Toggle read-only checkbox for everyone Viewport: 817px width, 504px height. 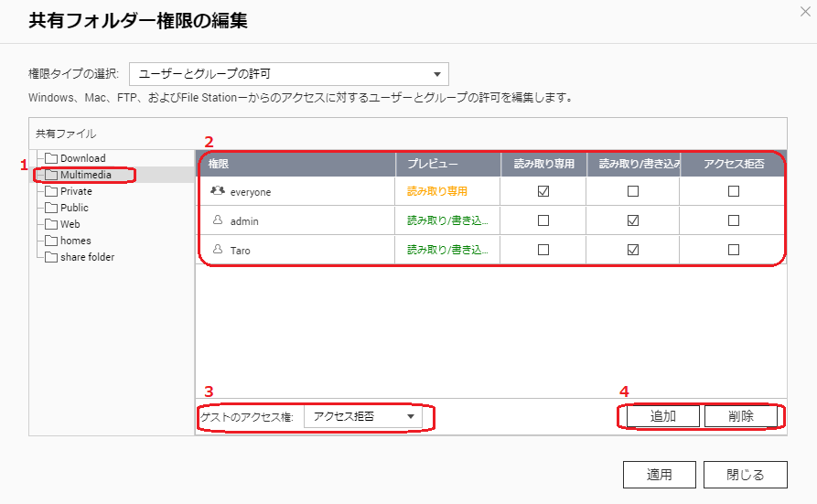pos(543,191)
